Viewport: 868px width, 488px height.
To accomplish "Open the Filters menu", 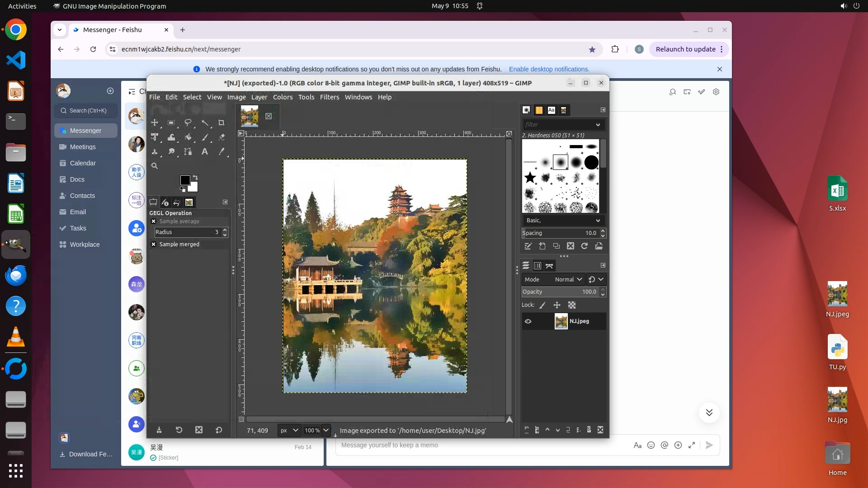I will click(x=329, y=97).
